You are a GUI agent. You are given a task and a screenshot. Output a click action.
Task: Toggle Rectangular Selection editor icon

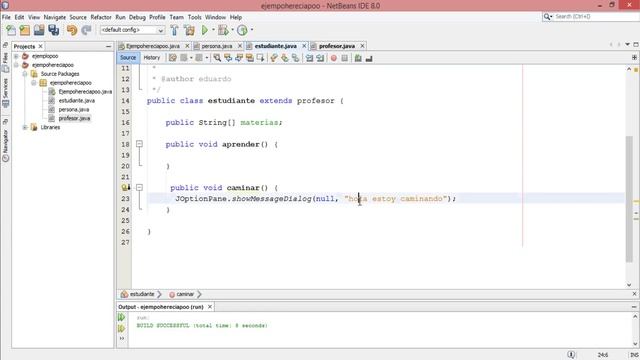(260, 58)
